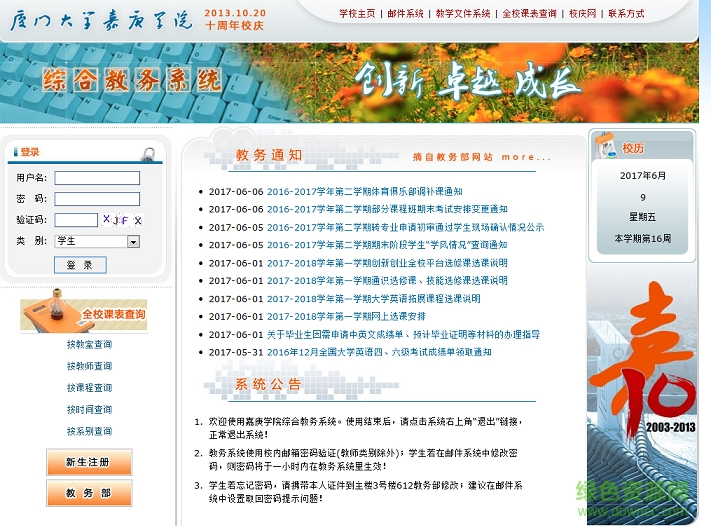Screen dimensions: 711x530
Task: Click the 按时间查询 link
Action: coord(89,409)
